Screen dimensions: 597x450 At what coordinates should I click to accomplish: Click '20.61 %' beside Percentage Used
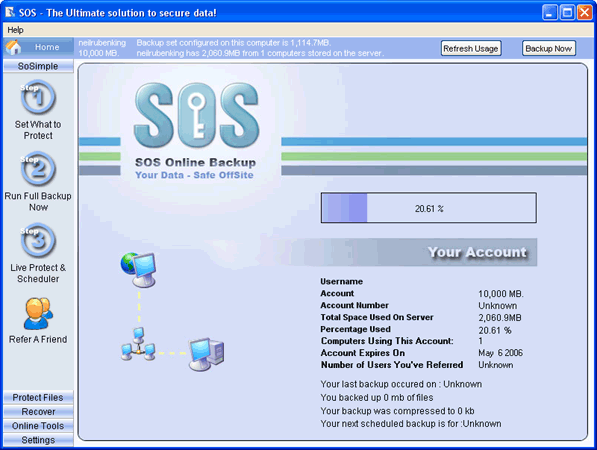495,330
